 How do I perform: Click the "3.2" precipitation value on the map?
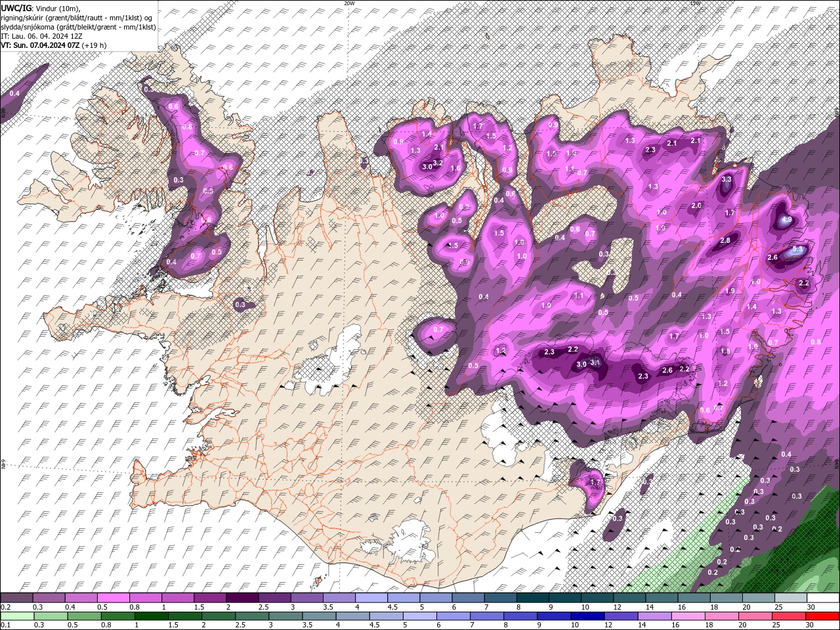438,162
